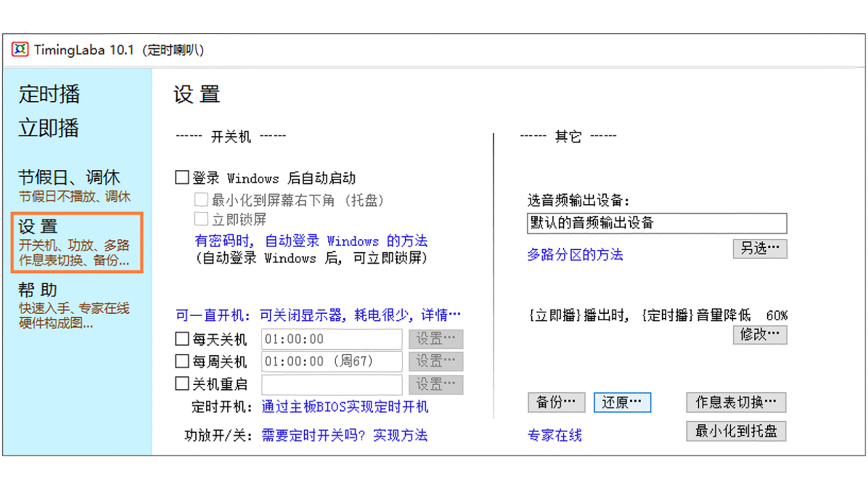Click the 默认的音频输出设备 device field
The width and height of the screenshot is (868, 488).
click(x=656, y=223)
